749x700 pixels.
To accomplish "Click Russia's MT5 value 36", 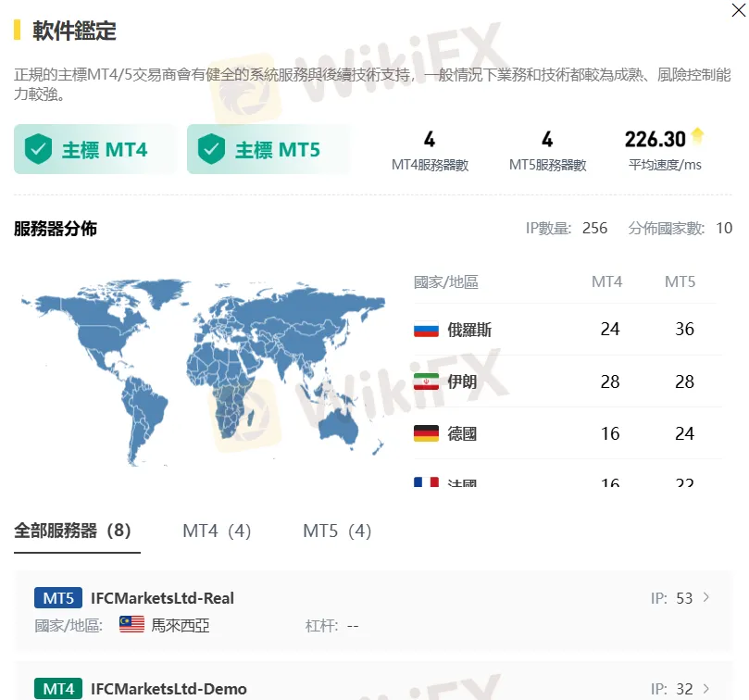I will pos(684,330).
